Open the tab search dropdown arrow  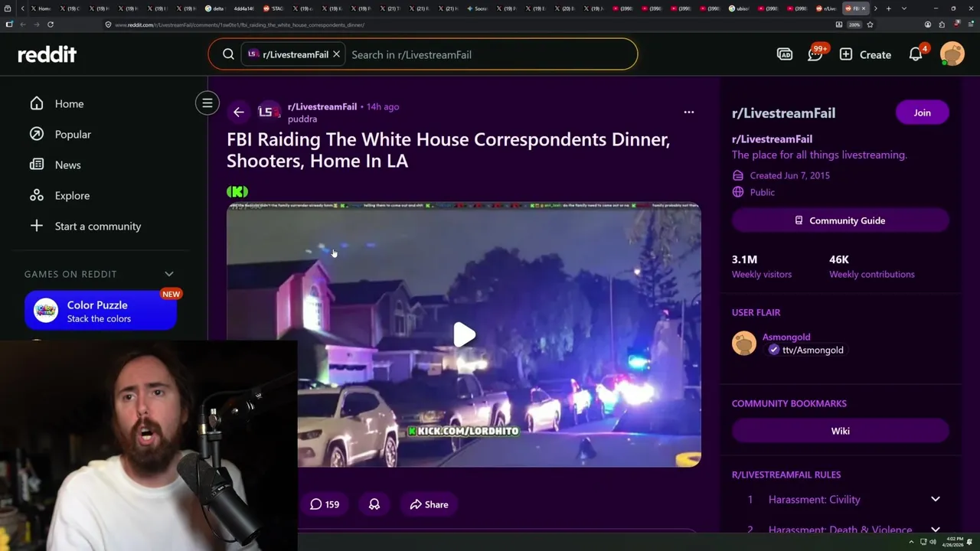coord(904,8)
